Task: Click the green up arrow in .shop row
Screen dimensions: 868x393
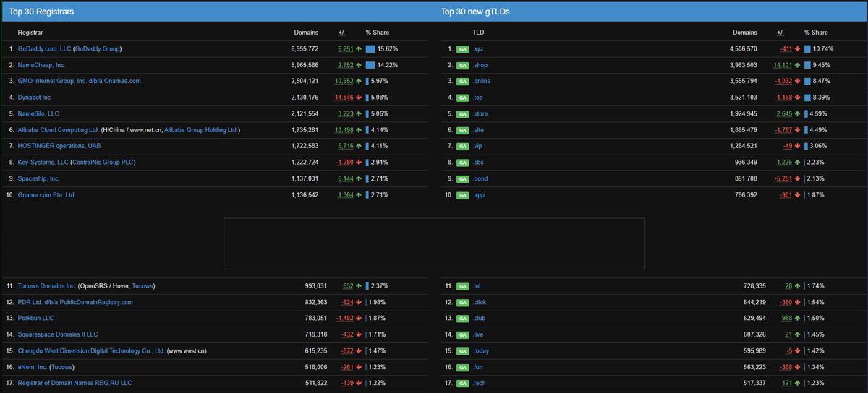Action: coord(798,65)
